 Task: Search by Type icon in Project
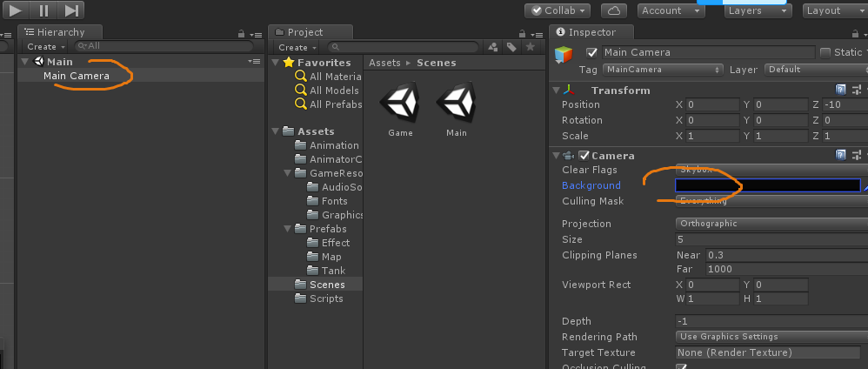(492, 48)
